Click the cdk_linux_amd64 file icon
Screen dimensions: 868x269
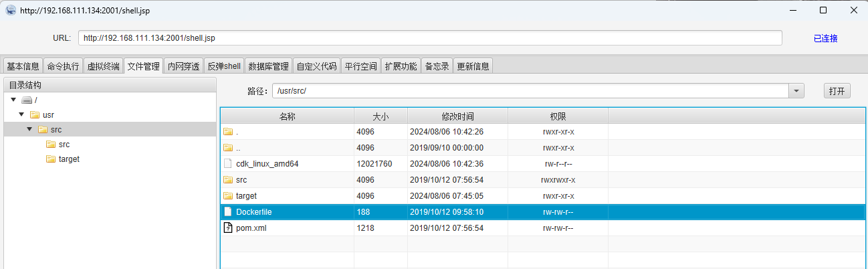coord(228,164)
